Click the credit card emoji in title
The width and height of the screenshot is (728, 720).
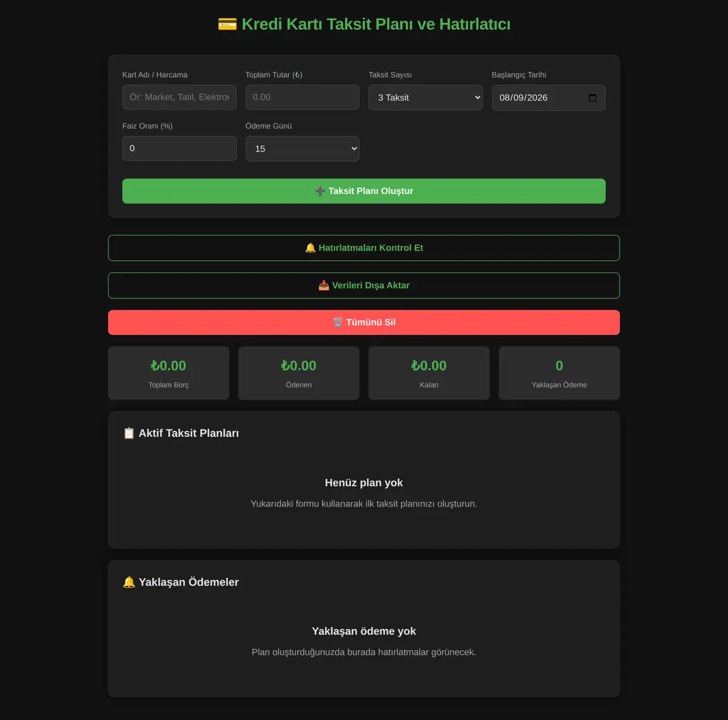227,24
